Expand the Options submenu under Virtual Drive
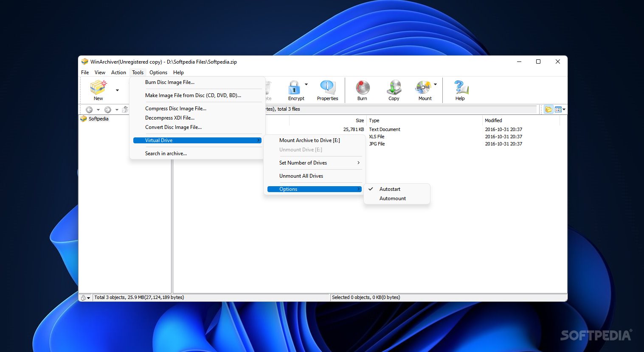 [x=315, y=189]
